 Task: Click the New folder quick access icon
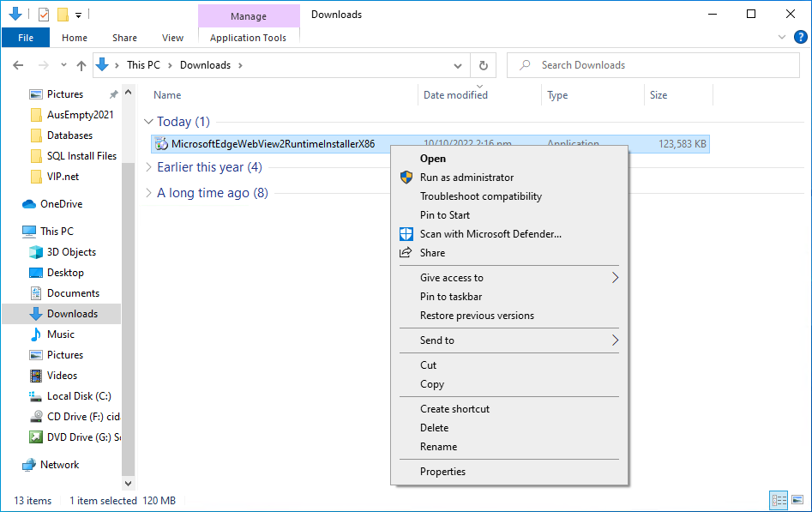pyautogui.click(x=63, y=15)
